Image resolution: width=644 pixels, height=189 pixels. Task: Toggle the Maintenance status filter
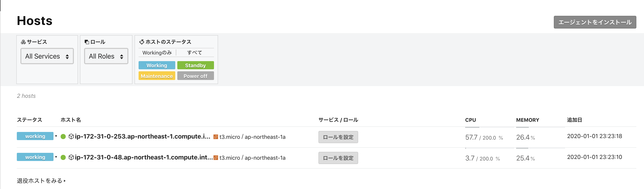(x=157, y=76)
